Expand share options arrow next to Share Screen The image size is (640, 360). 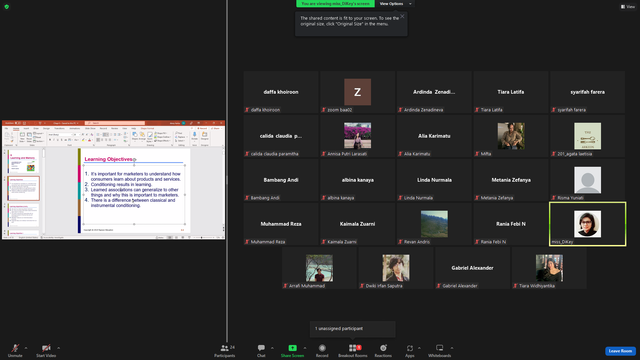[305, 348]
